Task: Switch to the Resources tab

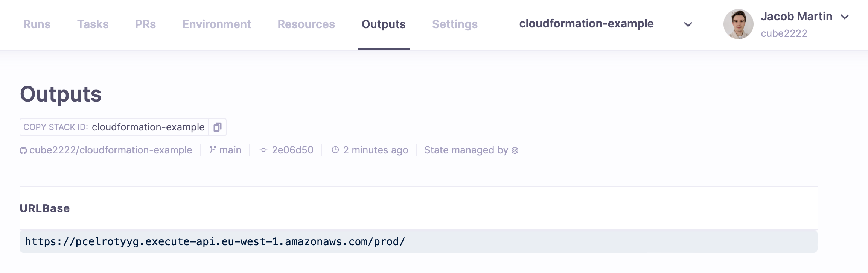Action: [306, 24]
